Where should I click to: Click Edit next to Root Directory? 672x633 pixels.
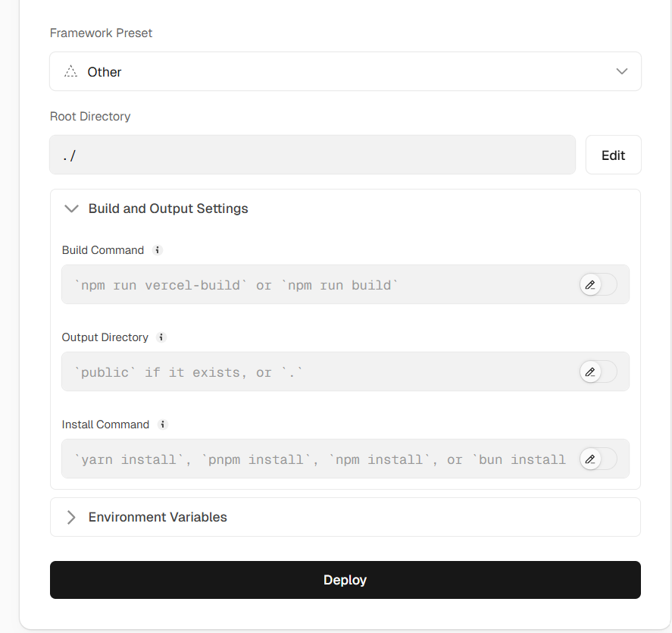613,155
